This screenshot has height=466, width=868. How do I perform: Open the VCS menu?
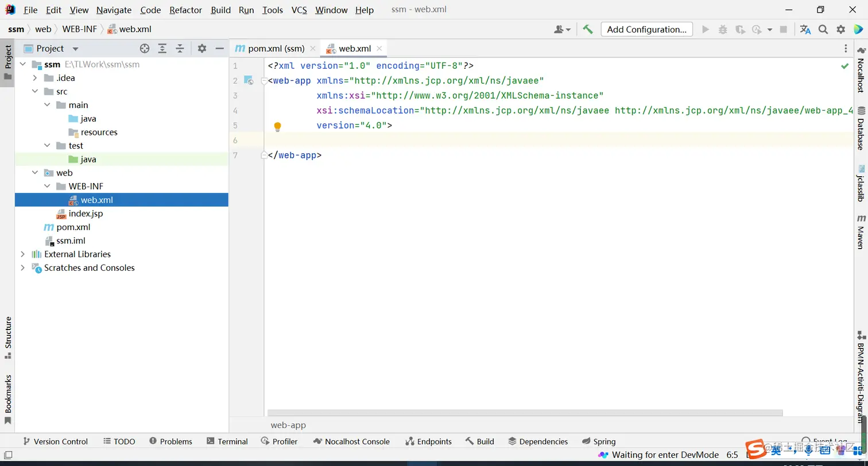299,10
